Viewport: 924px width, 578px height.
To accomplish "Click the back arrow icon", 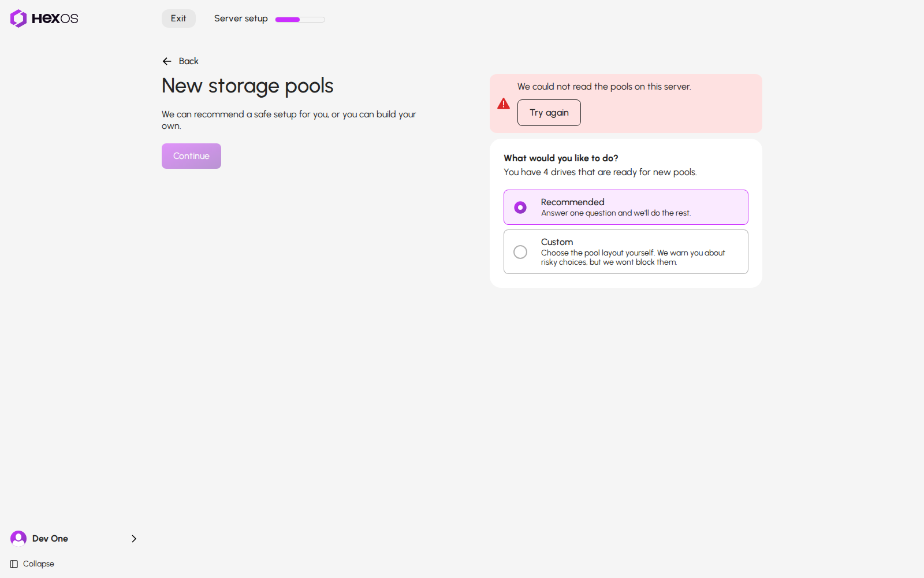I will tap(167, 61).
